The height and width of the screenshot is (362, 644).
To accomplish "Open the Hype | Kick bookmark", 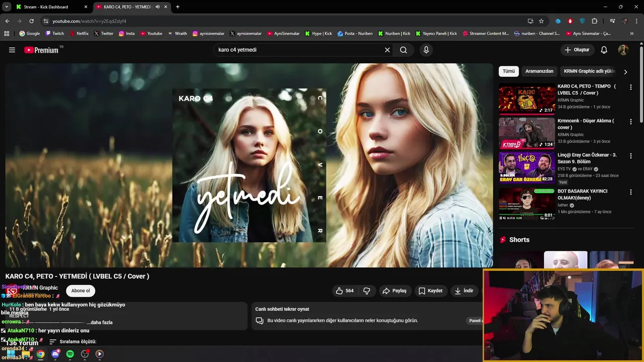I will point(318,34).
